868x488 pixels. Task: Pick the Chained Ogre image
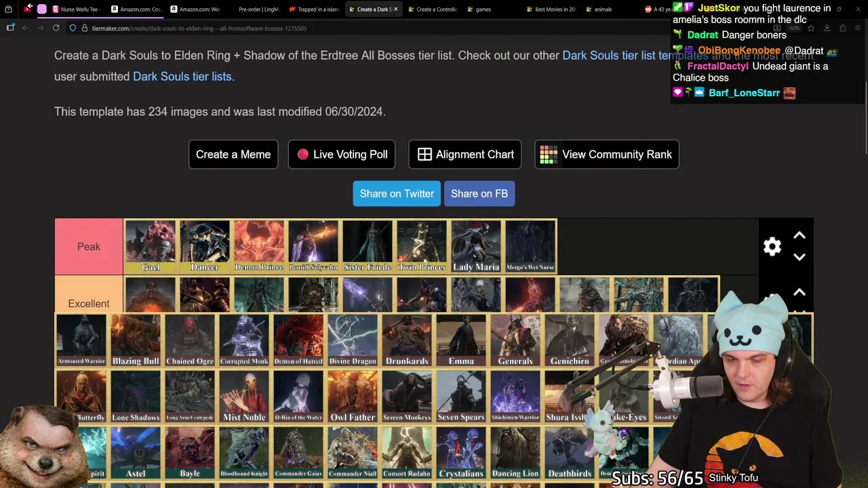[190, 341]
